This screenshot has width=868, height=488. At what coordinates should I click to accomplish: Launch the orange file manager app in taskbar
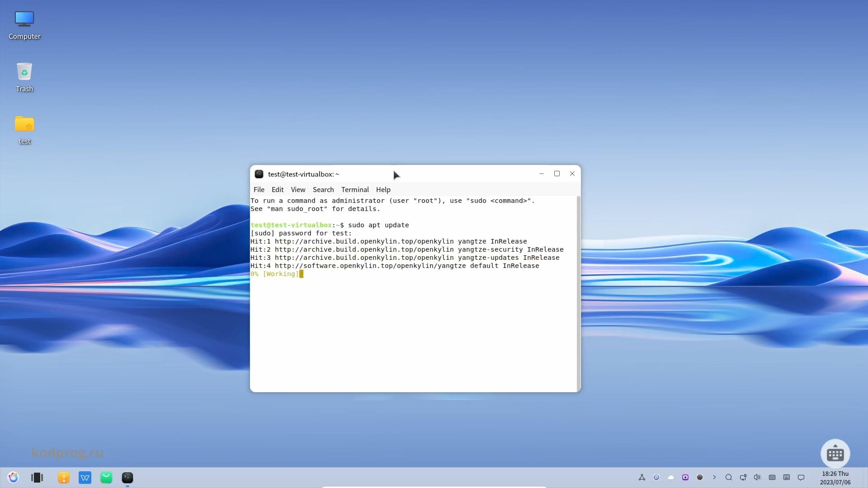[x=64, y=478]
